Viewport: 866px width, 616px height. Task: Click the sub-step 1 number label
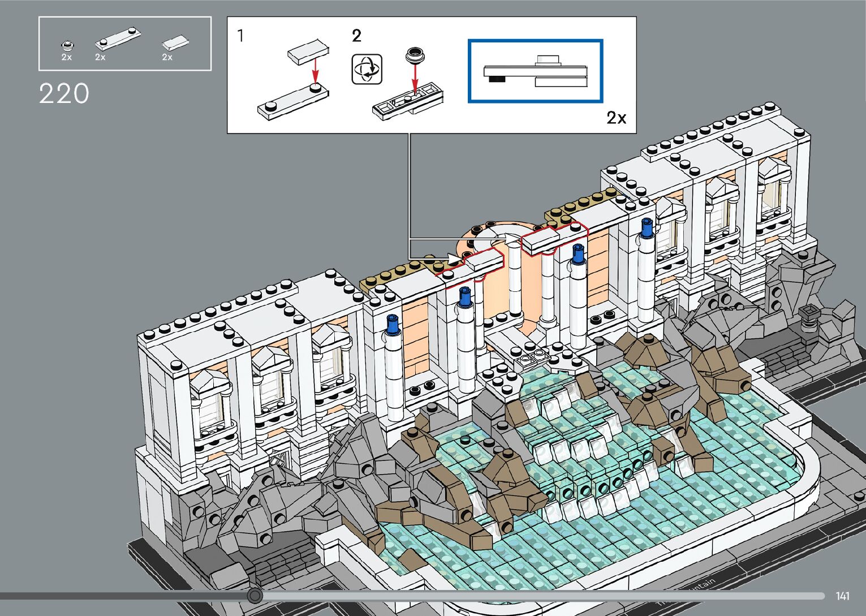tap(240, 36)
